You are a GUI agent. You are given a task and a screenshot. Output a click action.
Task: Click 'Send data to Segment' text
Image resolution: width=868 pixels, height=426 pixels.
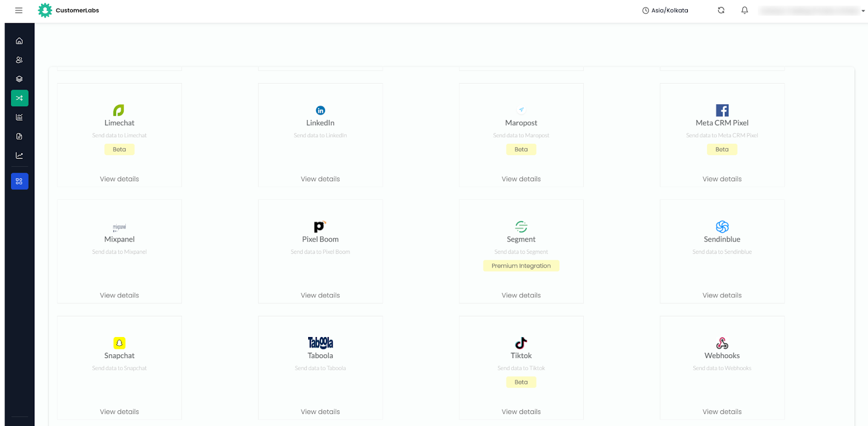521,252
